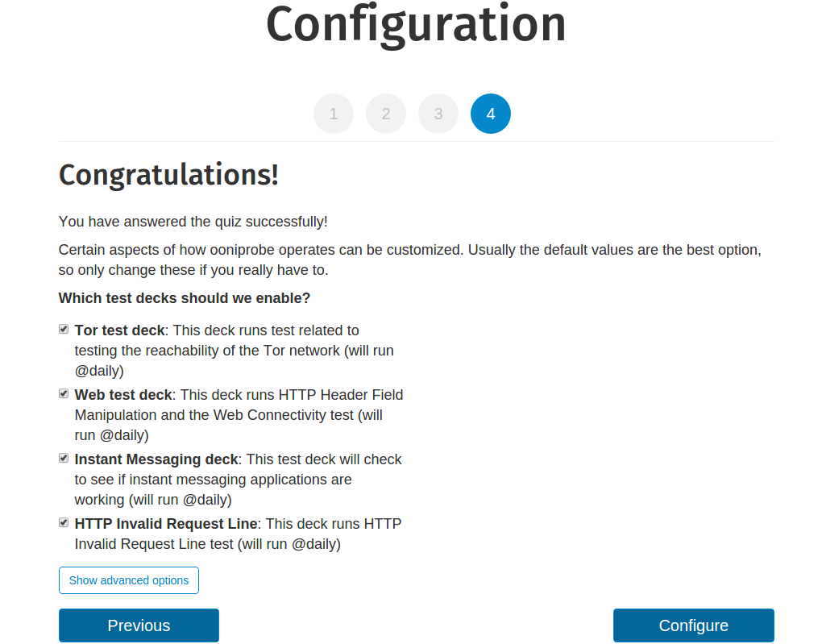Screen dimensions: 822x644
Task: Uncheck the Tor test deck checkbox
Action: tap(64, 329)
